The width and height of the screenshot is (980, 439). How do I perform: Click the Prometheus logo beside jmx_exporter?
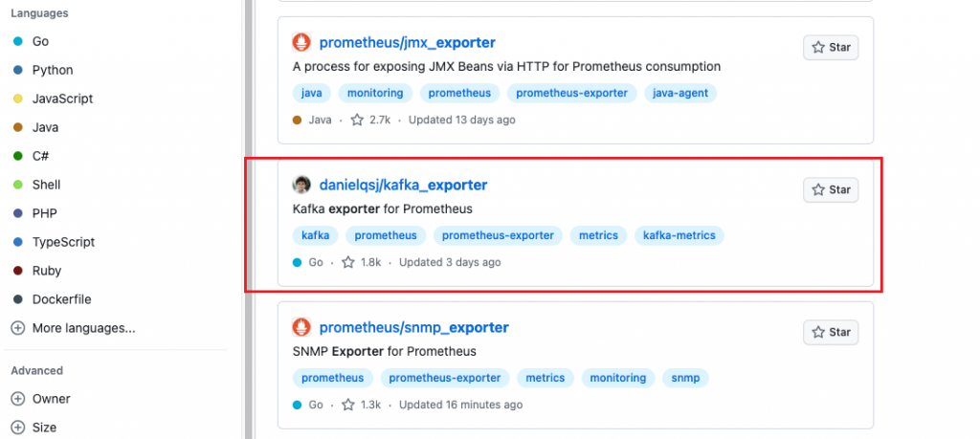[x=301, y=42]
